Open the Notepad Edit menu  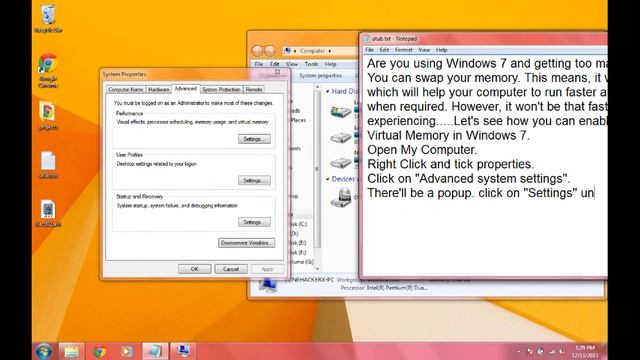[384, 50]
